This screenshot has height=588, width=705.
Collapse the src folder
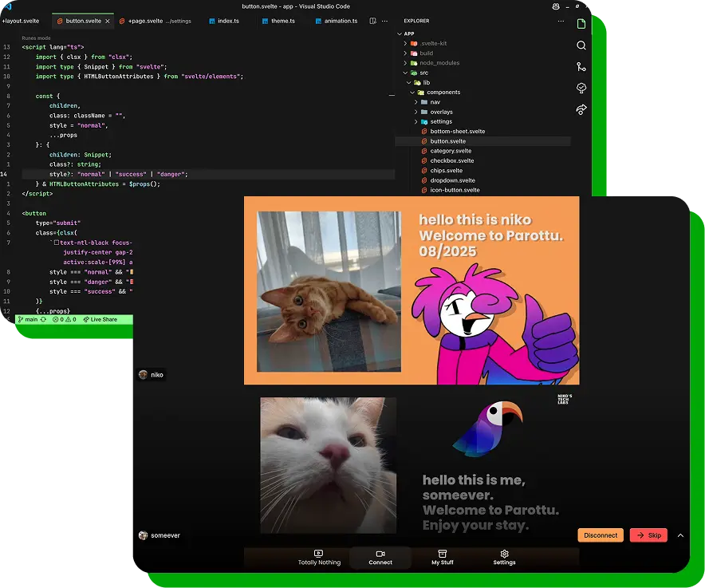coord(416,73)
